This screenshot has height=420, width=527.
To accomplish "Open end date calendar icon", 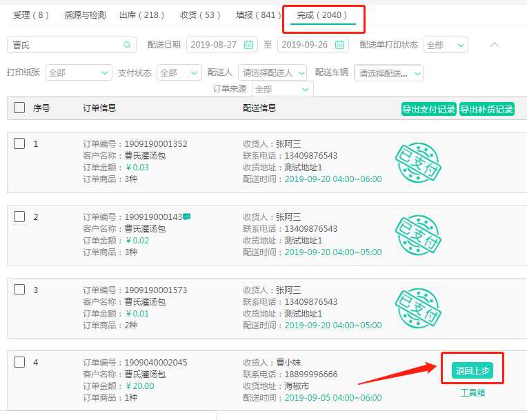I will 339,45.
